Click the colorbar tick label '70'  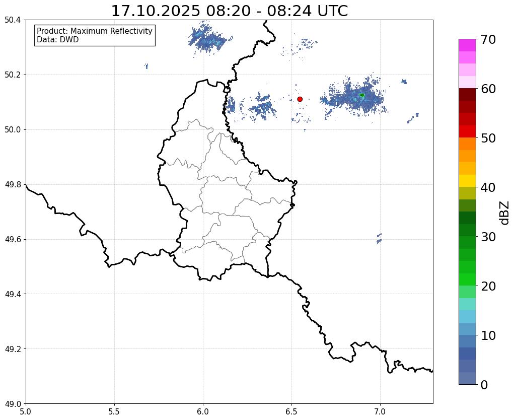[488, 39]
